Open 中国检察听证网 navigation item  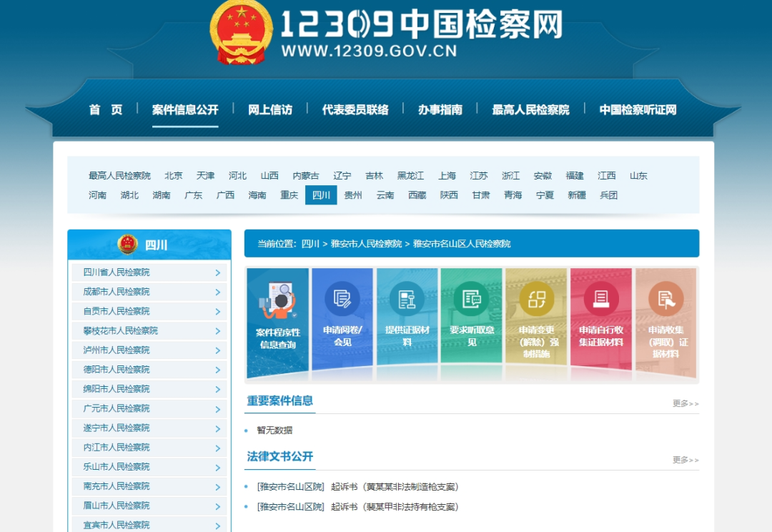(x=638, y=109)
